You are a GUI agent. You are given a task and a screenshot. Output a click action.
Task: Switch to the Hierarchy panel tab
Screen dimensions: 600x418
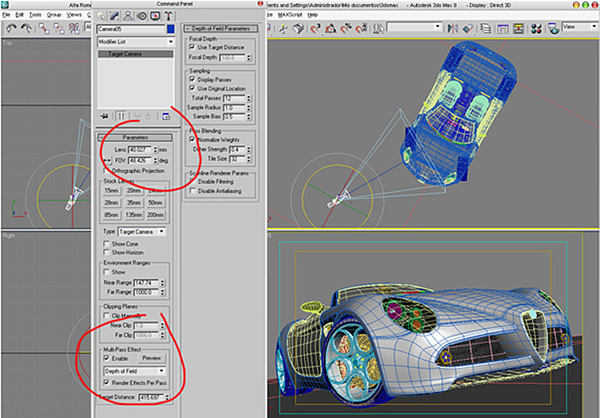(128, 16)
